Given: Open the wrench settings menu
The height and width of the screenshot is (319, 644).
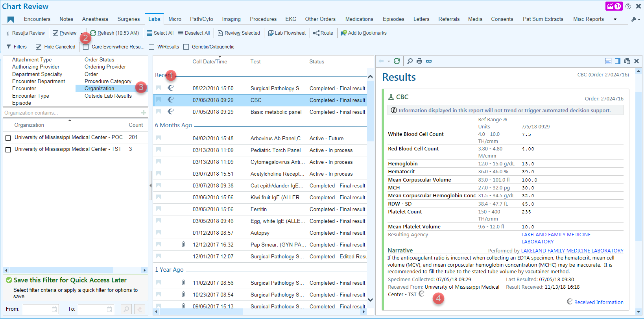Looking at the screenshot, I should (x=635, y=19).
